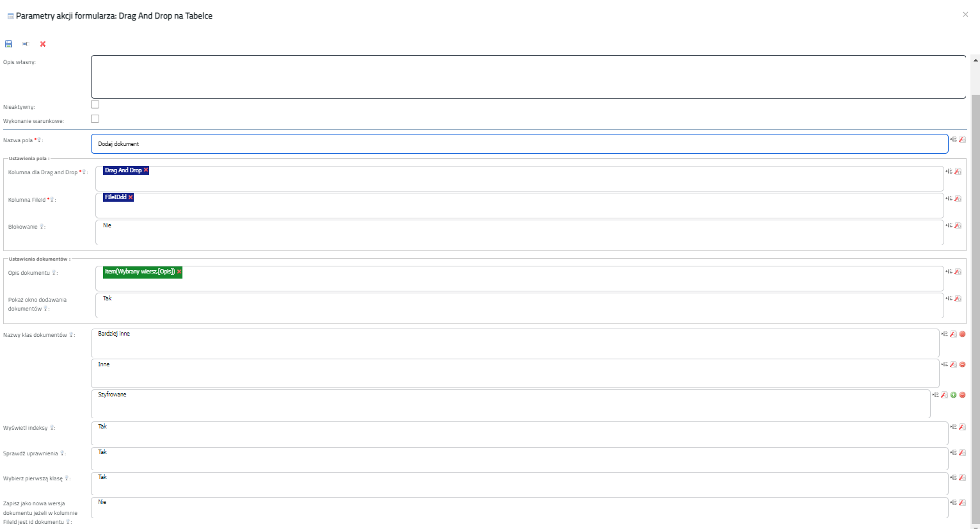Click the green plus icon beside Szyfrowane

tap(953, 395)
